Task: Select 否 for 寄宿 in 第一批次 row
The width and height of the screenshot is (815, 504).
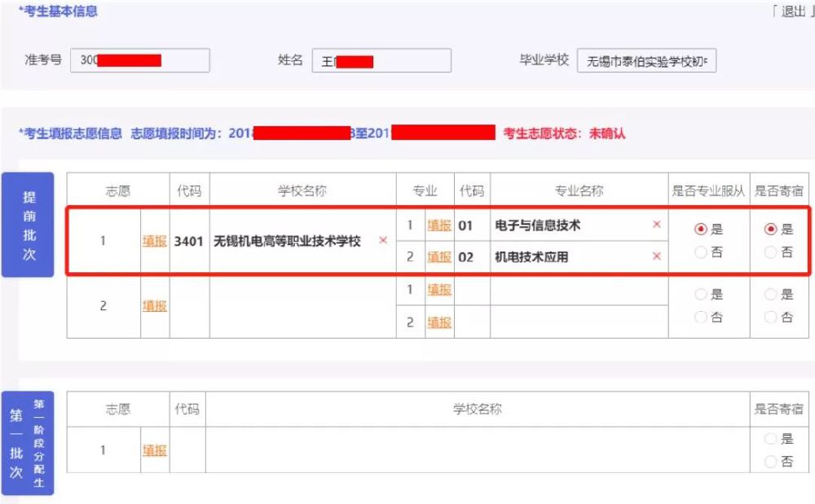Action: pos(771,462)
